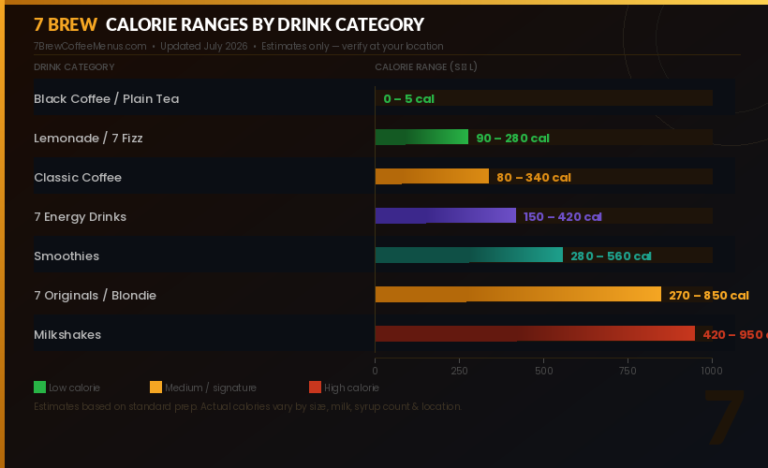Click the orange 'Medium / signature' legend swatch
This screenshot has width=768, height=468.
pyautogui.click(x=156, y=387)
